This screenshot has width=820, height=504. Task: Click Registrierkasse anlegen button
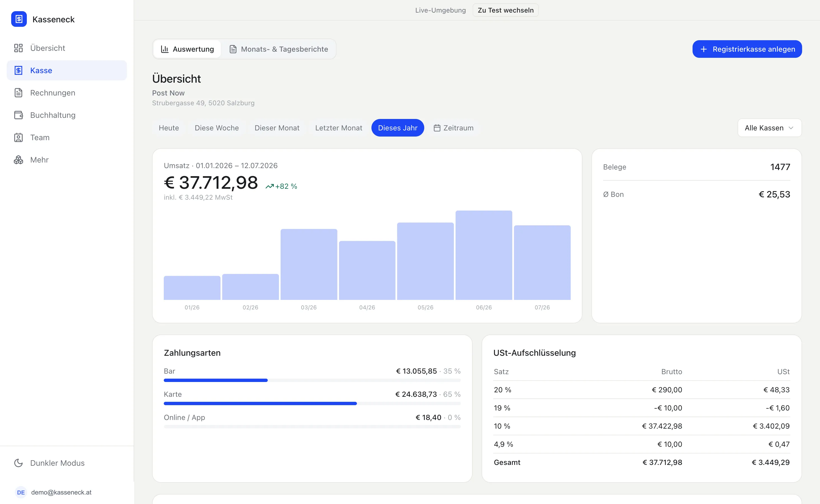pos(747,49)
